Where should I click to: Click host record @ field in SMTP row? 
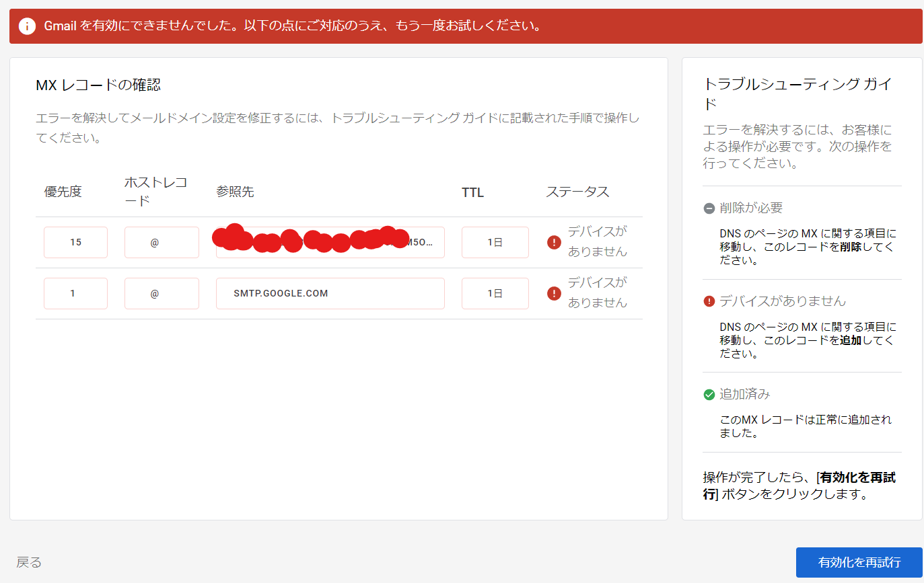click(x=162, y=293)
